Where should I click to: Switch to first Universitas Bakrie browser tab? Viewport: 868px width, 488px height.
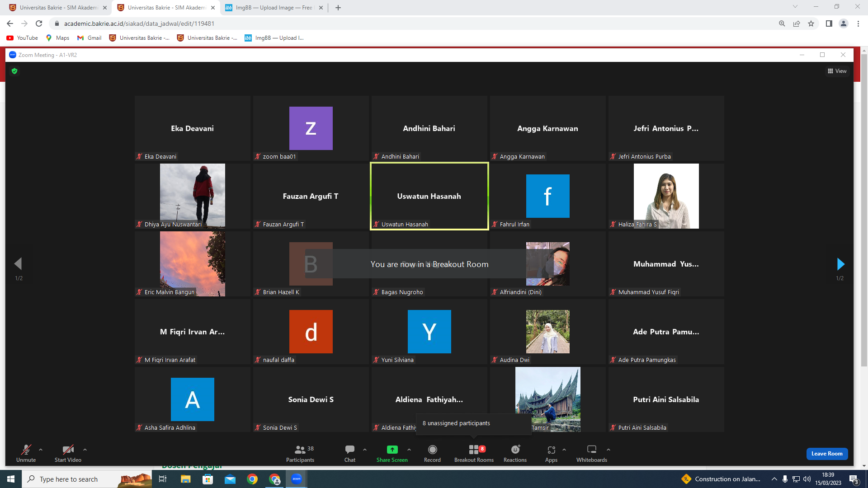[57, 8]
